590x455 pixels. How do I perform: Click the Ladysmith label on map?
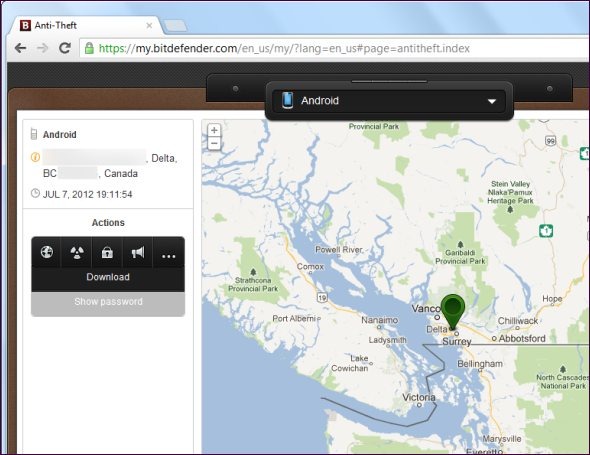387,340
